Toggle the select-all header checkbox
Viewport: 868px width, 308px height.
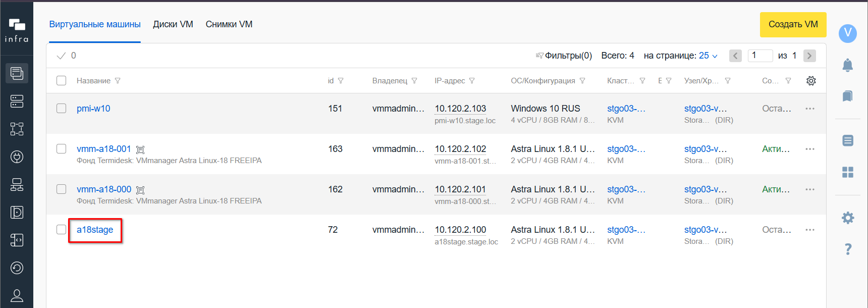point(62,81)
